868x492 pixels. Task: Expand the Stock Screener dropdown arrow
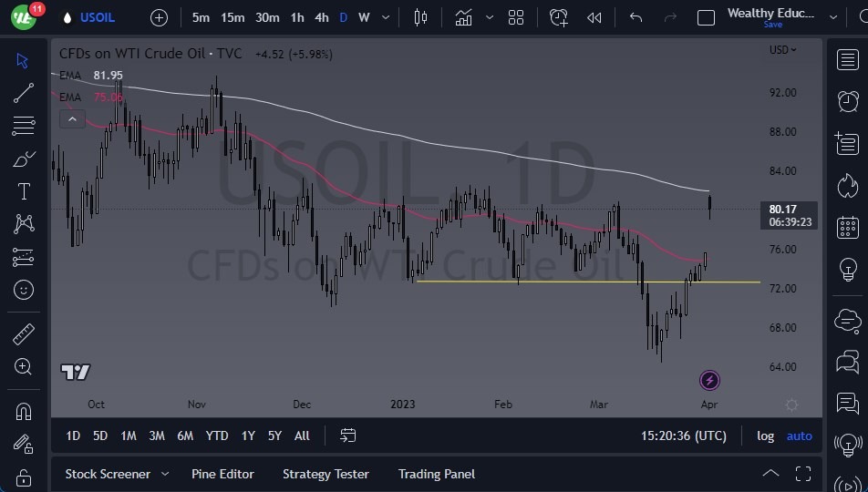coord(165,474)
